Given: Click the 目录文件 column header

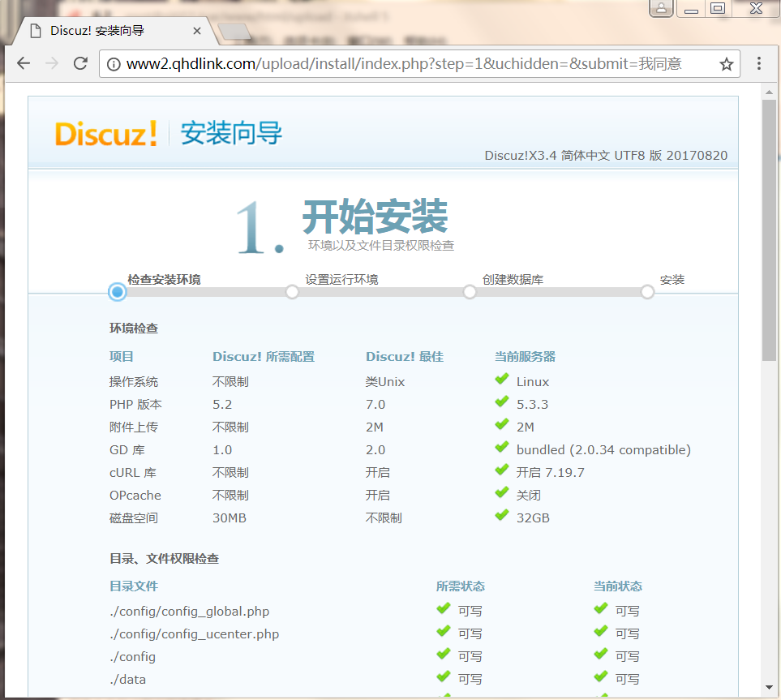Looking at the screenshot, I should [x=134, y=586].
